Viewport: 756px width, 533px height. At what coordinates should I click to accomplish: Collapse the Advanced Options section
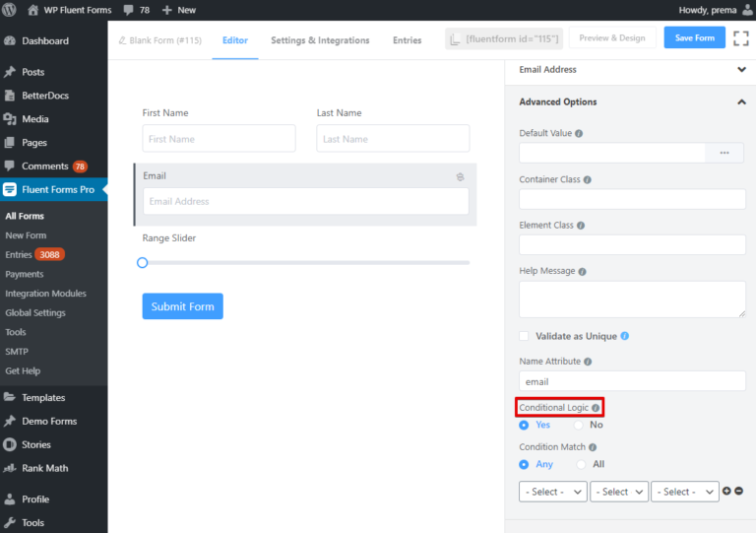[x=741, y=101]
